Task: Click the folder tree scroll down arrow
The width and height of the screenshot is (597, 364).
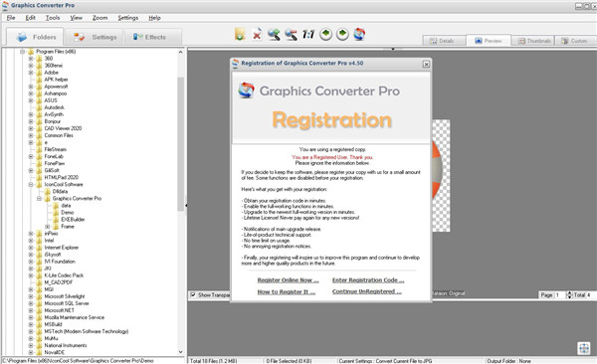Action: tap(180, 352)
